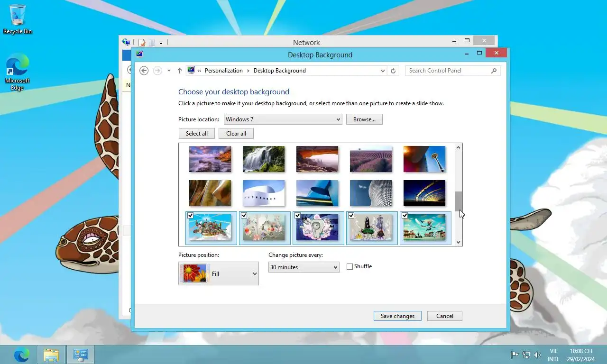Launch Microsoft Edge from the desktop shortcut

18,72
